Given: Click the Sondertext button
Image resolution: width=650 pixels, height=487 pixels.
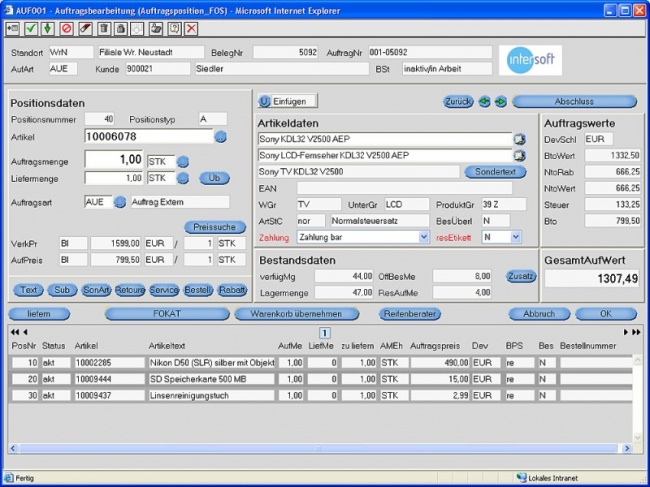Looking at the screenshot, I should pos(495,172).
